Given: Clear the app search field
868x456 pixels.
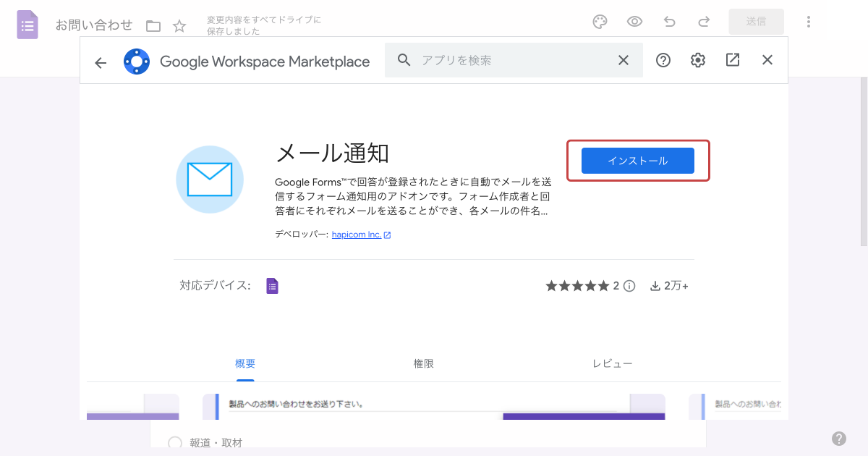Looking at the screenshot, I should coord(624,60).
